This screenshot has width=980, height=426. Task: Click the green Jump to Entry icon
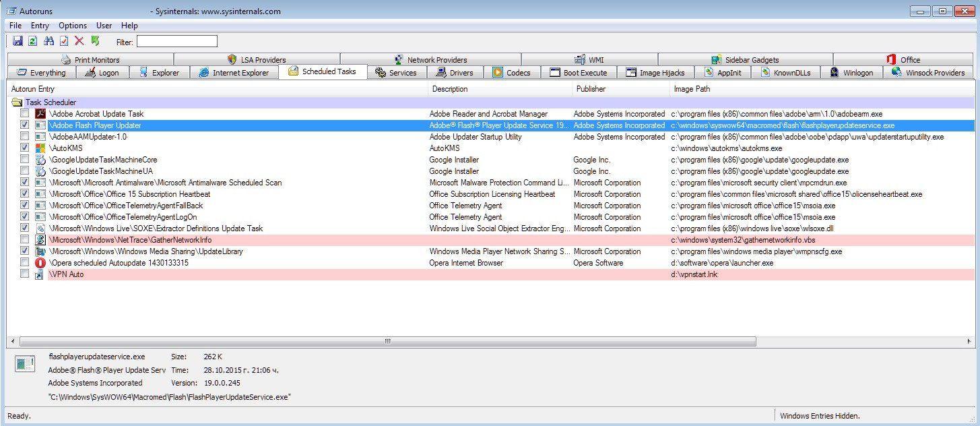pos(95,42)
